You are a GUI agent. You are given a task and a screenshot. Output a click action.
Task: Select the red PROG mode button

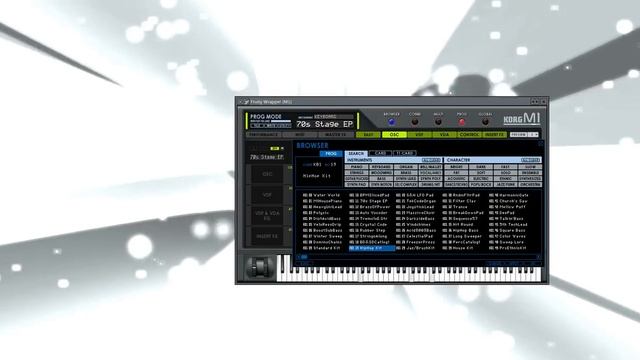(x=462, y=122)
